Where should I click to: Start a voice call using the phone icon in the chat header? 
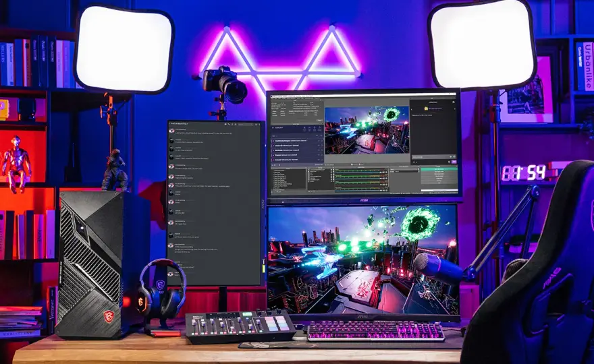230,125
